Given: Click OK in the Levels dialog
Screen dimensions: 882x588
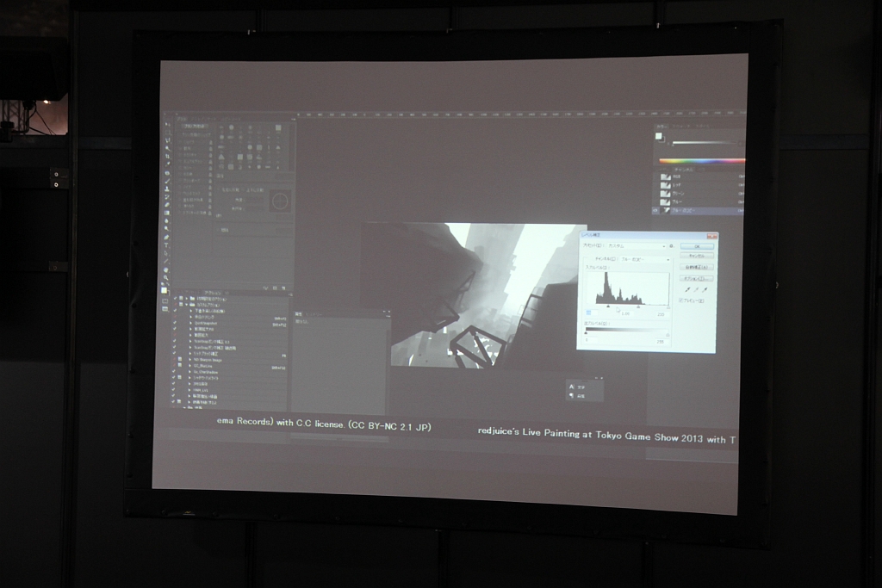Looking at the screenshot, I should [697, 246].
